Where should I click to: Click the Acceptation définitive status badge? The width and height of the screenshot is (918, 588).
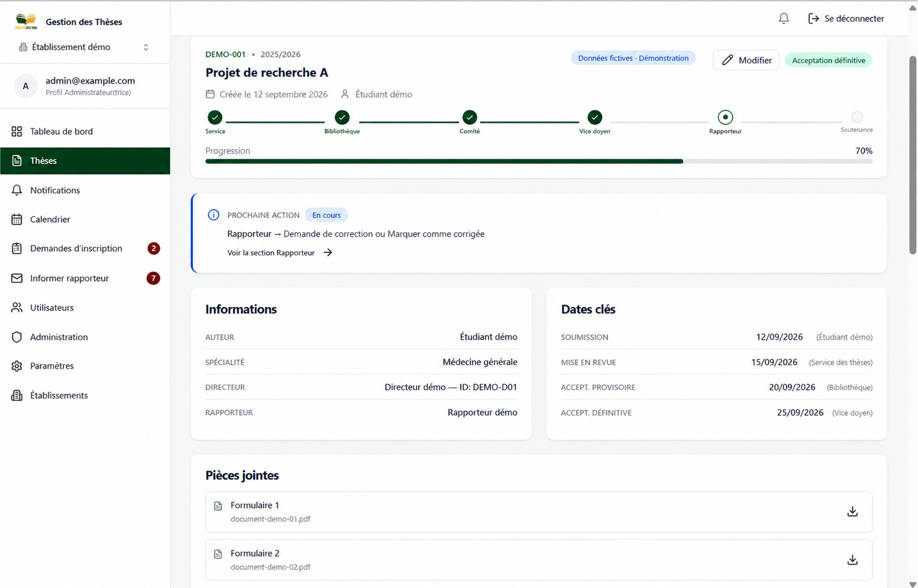[x=828, y=60]
